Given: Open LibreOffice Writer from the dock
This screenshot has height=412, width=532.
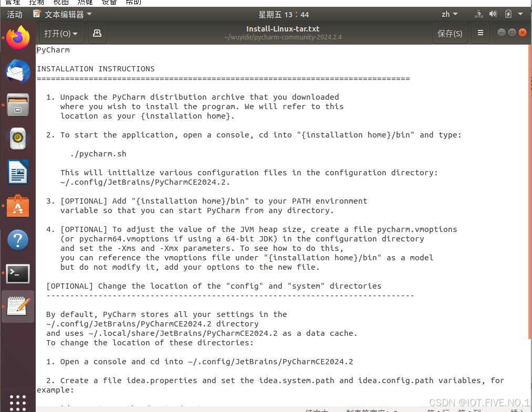Looking at the screenshot, I should pyautogui.click(x=18, y=172).
